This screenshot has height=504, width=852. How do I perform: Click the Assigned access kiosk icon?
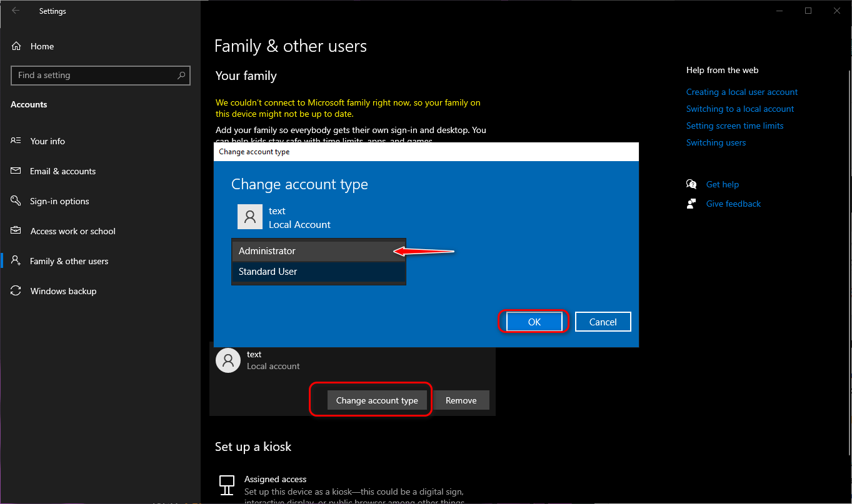click(227, 485)
